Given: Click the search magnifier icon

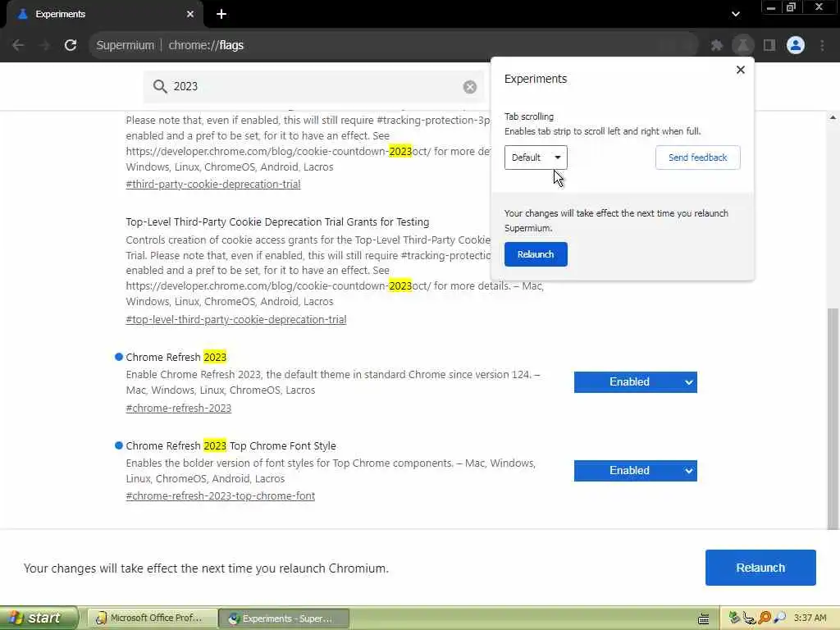Looking at the screenshot, I should pyautogui.click(x=160, y=86).
